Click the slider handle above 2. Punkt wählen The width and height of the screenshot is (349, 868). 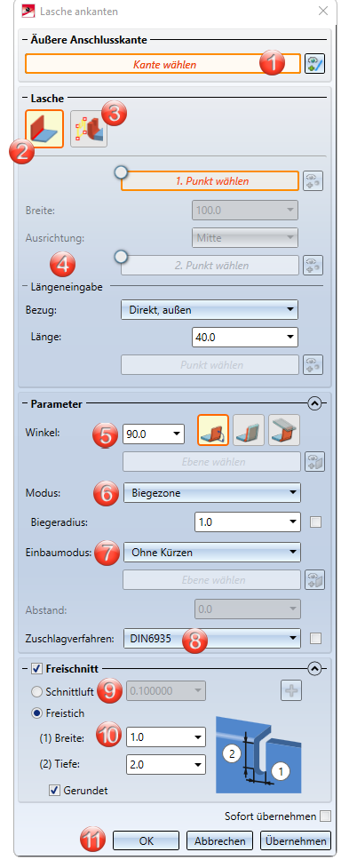(121, 256)
